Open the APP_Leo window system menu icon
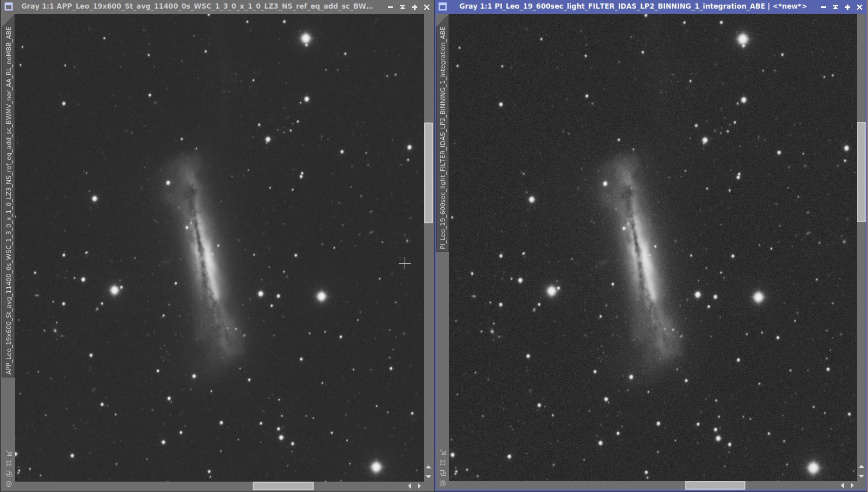This screenshot has height=492, width=868. (8, 7)
